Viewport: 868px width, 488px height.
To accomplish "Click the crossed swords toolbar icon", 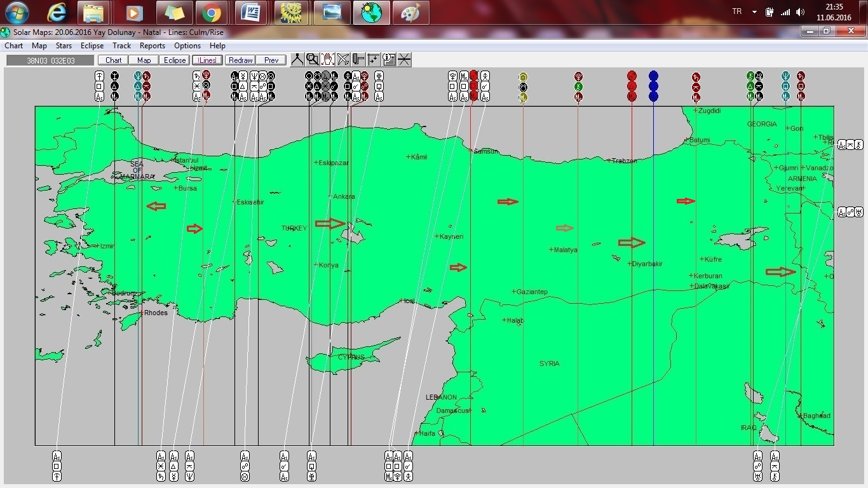I will (343, 60).
